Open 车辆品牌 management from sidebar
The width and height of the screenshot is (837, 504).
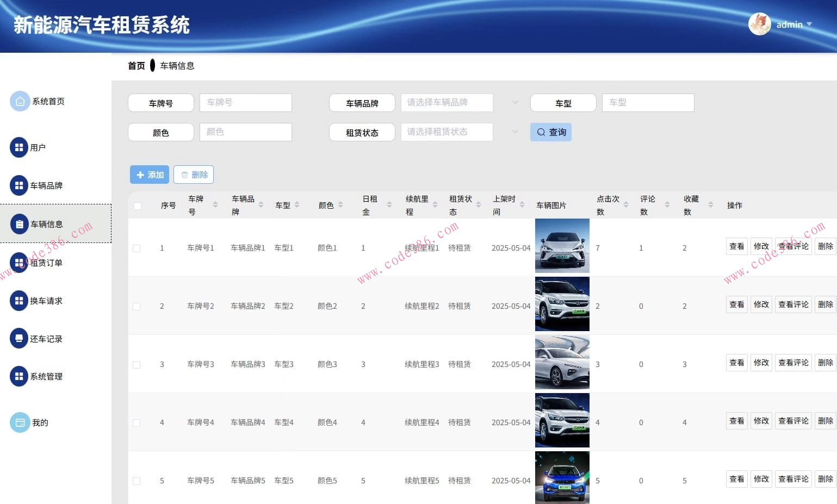pos(20,185)
